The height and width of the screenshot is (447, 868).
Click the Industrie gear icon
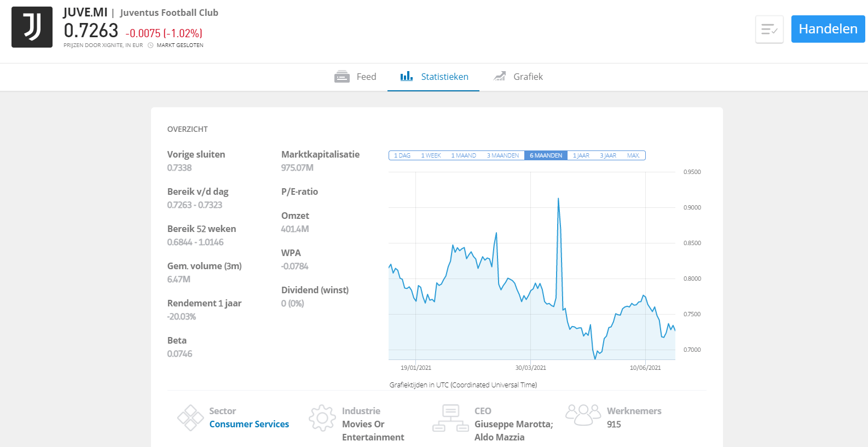tap(322, 418)
